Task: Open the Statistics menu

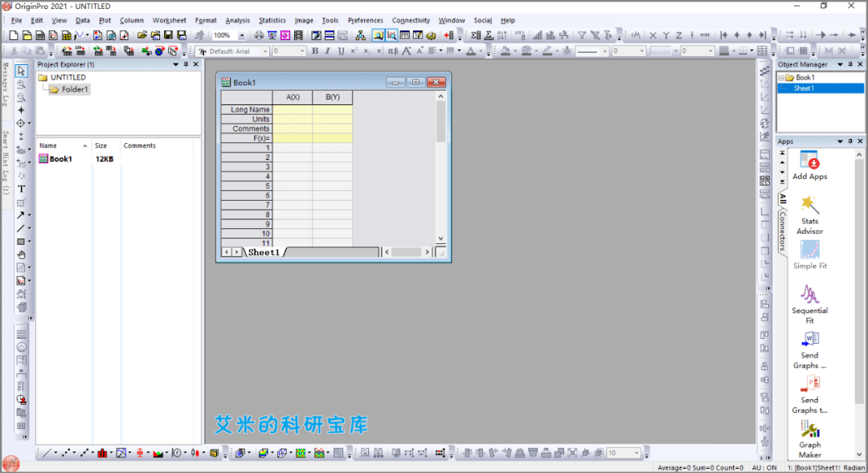Action: (272, 20)
